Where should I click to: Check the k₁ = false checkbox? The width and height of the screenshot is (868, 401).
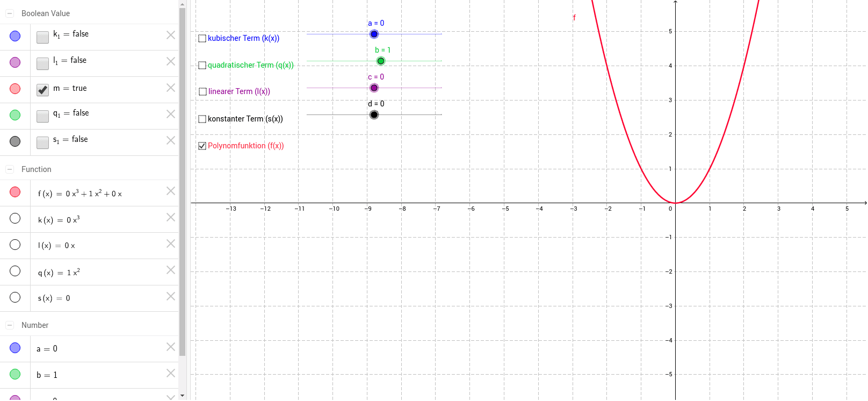tap(43, 37)
